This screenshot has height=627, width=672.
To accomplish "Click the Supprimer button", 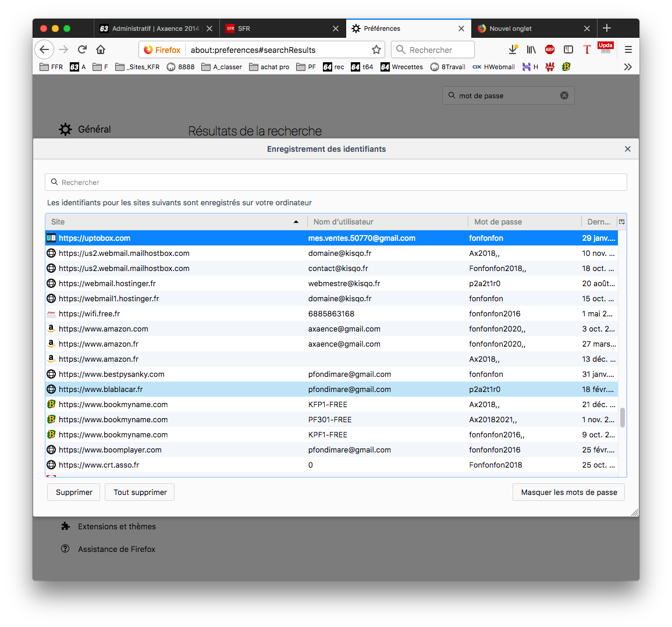I will tap(74, 492).
